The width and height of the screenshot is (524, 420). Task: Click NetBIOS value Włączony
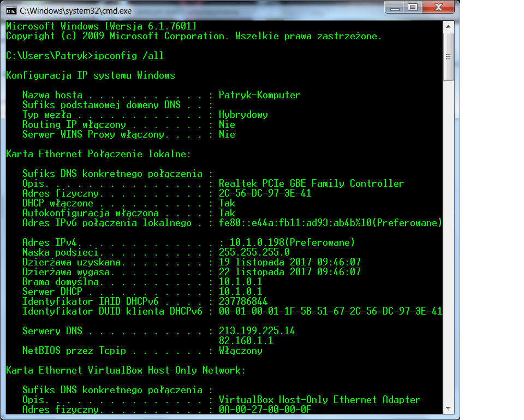pos(241,351)
